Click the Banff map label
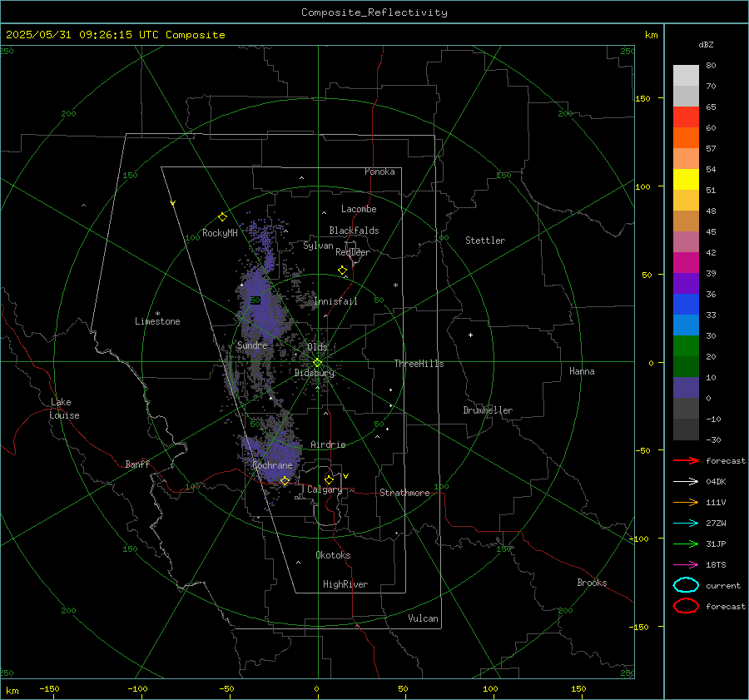The width and height of the screenshot is (749, 700). (x=137, y=464)
